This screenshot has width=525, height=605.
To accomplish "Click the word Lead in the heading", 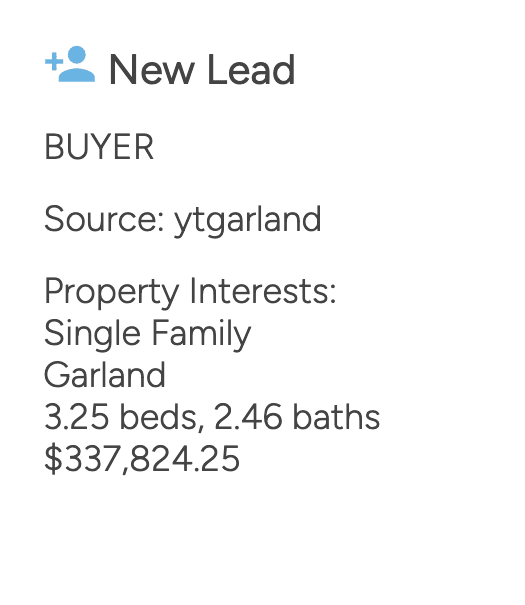I will [252, 70].
